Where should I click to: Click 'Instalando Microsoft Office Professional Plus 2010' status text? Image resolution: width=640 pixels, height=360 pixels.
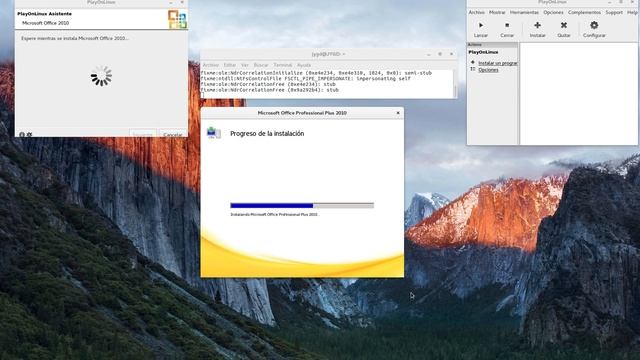click(x=274, y=214)
